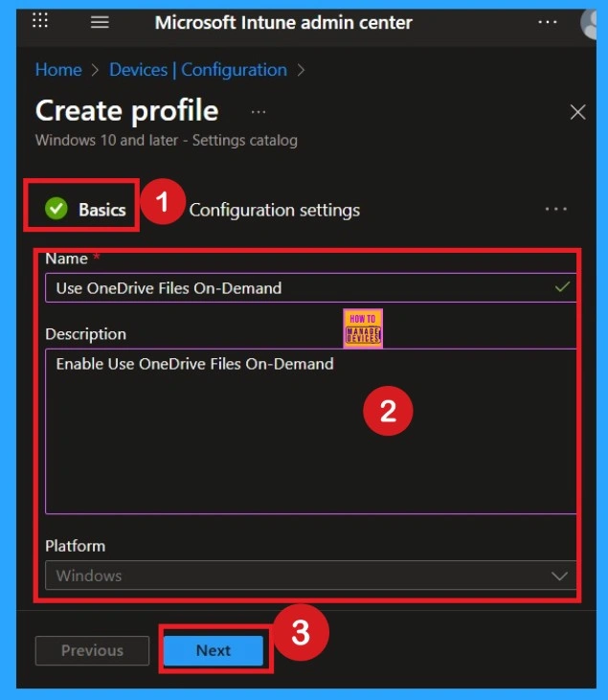Viewport: 608px width, 700px height.
Task: Open ellipsis beside Create profile heading
Action: [259, 112]
